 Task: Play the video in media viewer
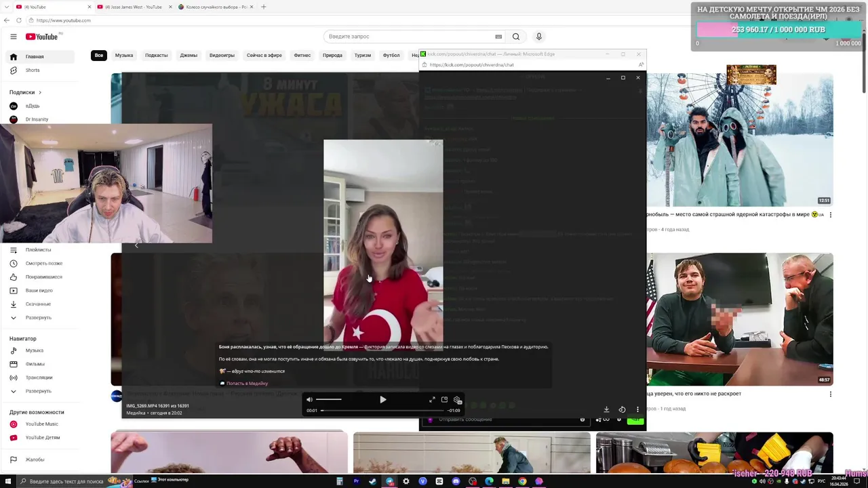(x=383, y=400)
